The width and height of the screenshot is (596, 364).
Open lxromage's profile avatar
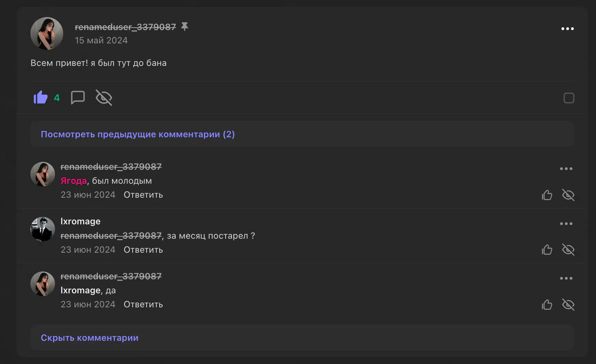tap(43, 229)
